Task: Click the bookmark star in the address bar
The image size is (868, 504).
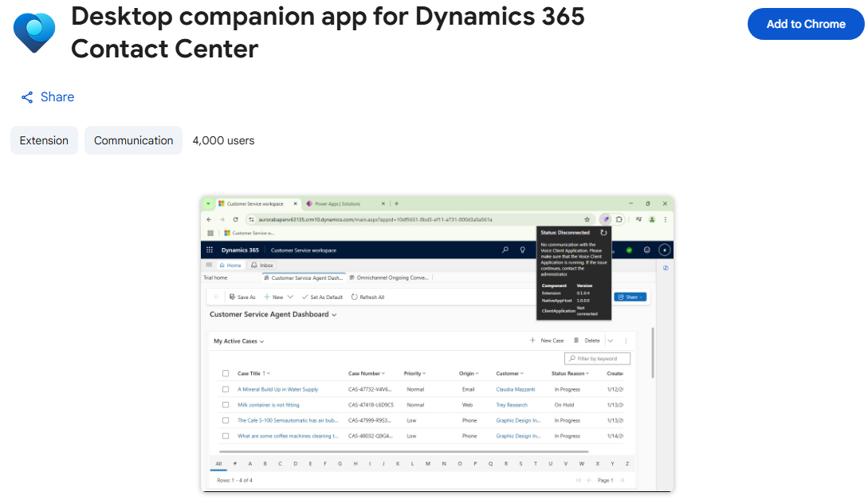Action: (587, 219)
